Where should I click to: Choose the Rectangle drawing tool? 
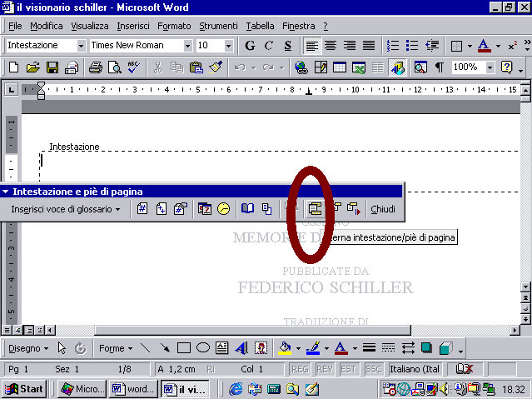point(183,348)
